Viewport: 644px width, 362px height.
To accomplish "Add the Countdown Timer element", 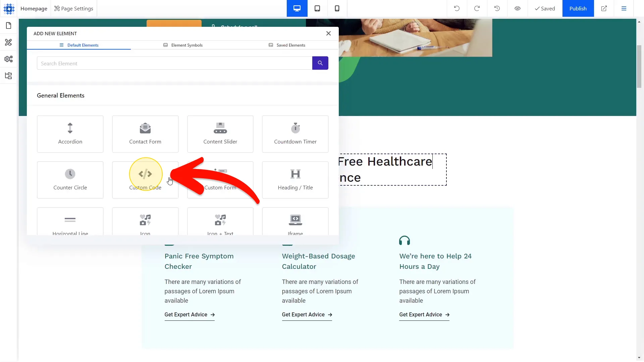I will tap(295, 134).
